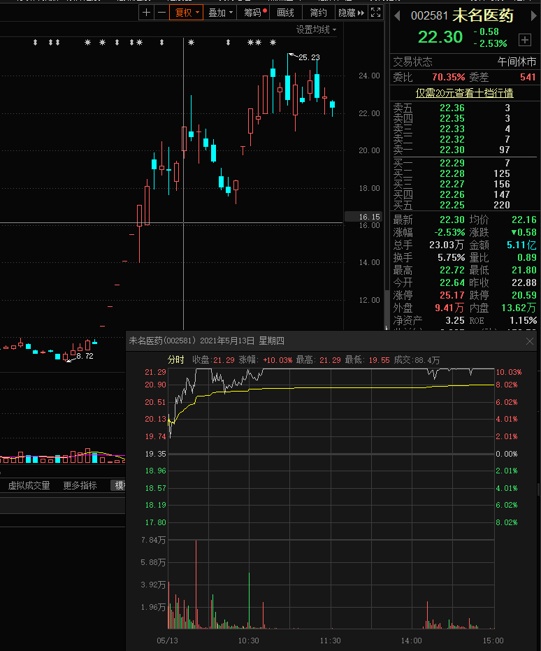Expand the 叠加 overlay dropdown
This screenshot has height=651, width=541.
(x=220, y=12)
